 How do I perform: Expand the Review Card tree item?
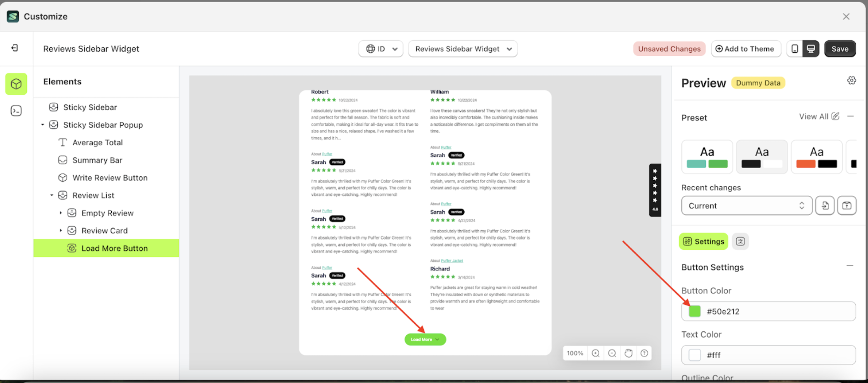click(x=61, y=230)
